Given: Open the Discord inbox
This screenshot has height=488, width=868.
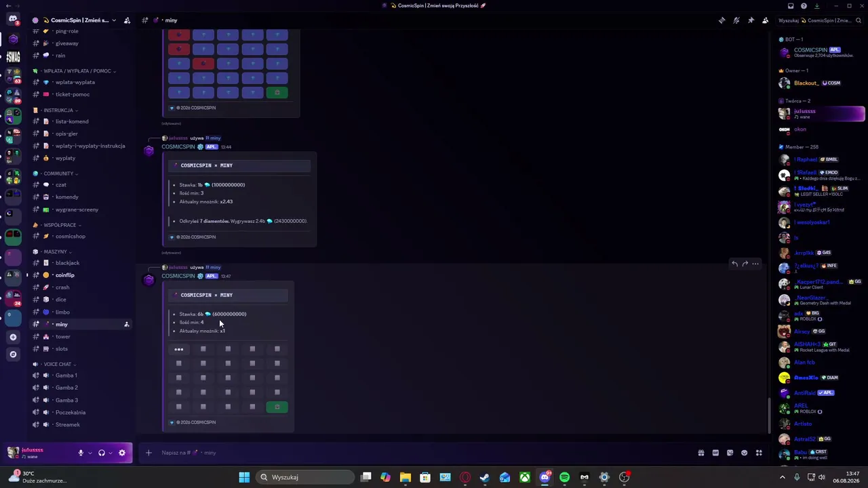Looking at the screenshot, I should pyautogui.click(x=791, y=6).
